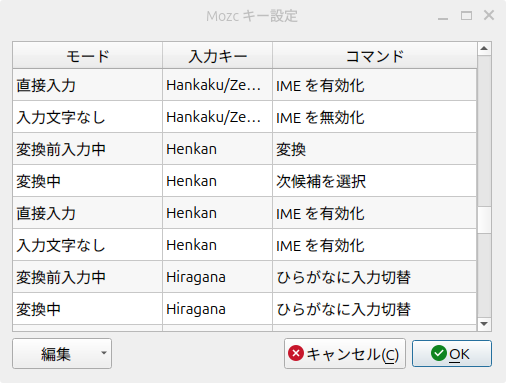The image size is (506, 383).
Task: Sort by the コマンド column header
Action: 375,56
